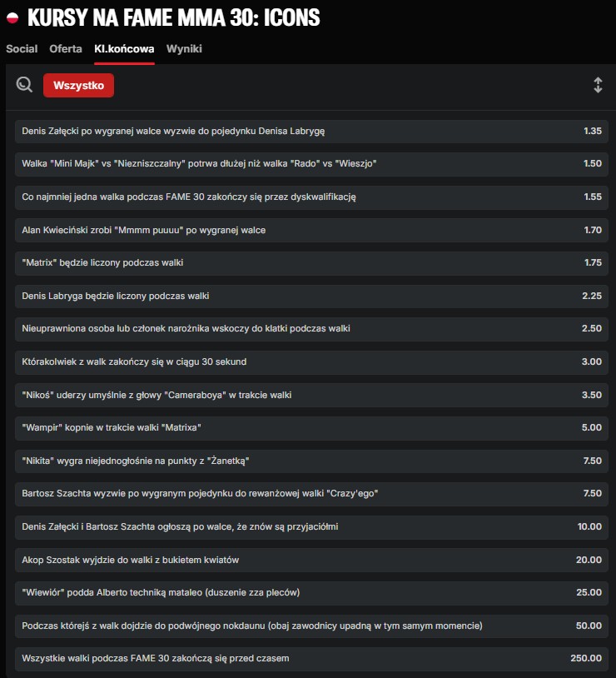The width and height of the screenshot is (616, 678).
Task: Select the Kl.końcowa tab
Action: (x=124, y=48)
